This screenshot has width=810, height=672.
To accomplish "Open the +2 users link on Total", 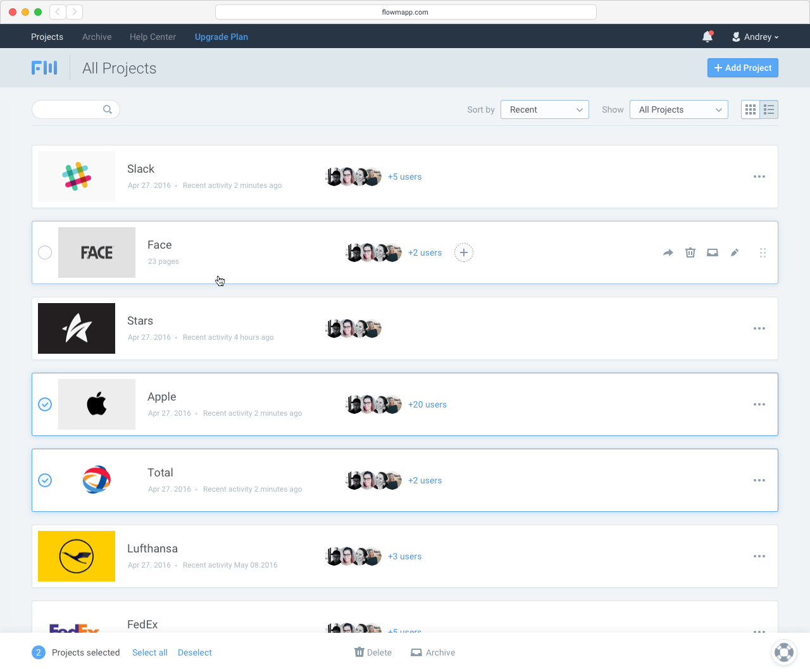I will point(425,480).
